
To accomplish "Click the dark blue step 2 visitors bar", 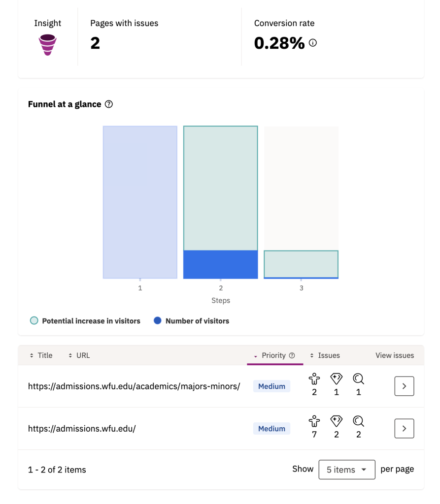I will click(221, 264).
